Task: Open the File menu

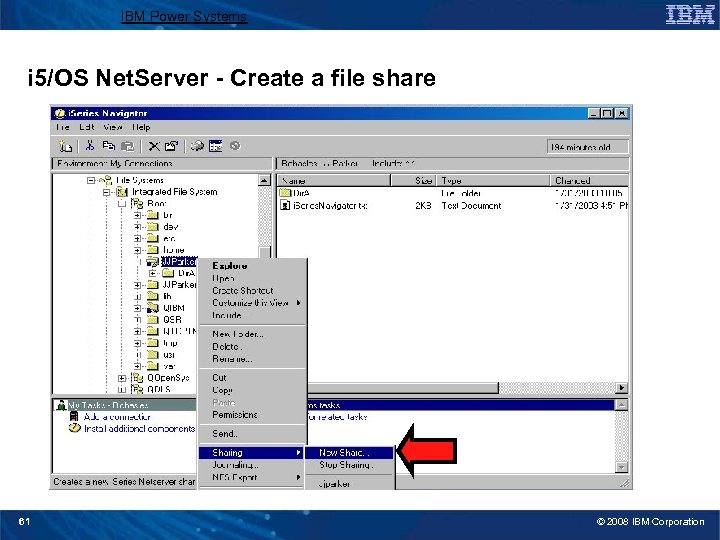Action: [62, 127]
